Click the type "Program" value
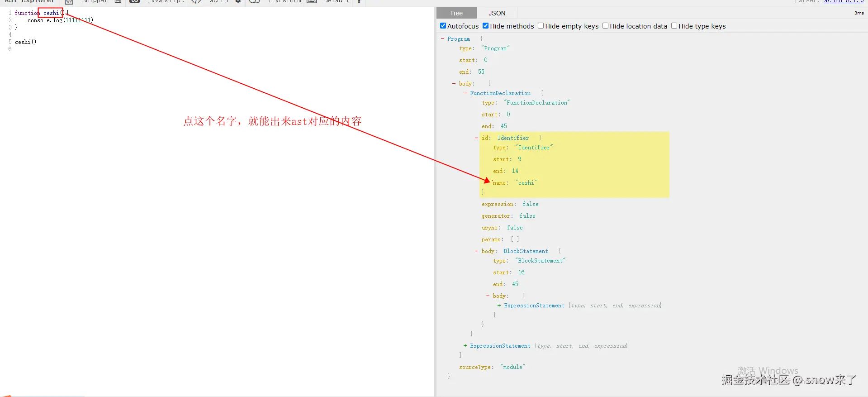868x397 pixels. point(495,48)
